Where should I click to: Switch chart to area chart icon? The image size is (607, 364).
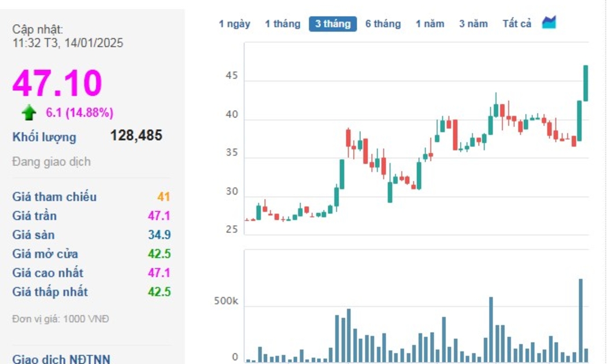coord(549,23)
